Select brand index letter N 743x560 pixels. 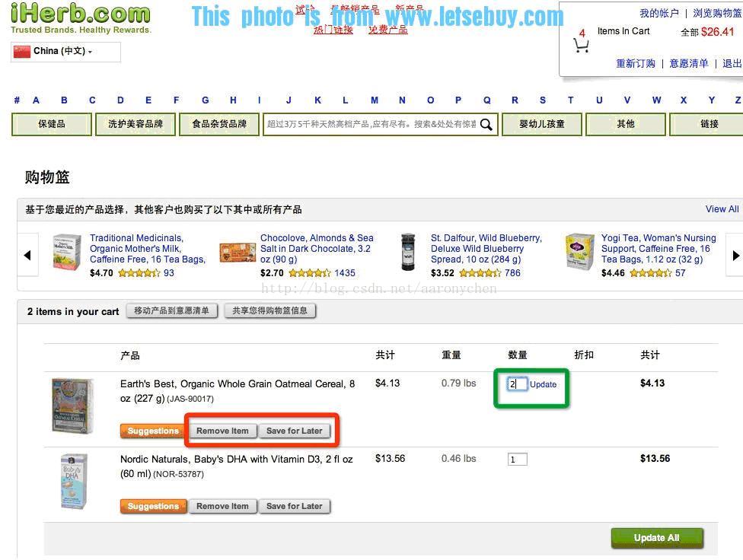point(402,100)
